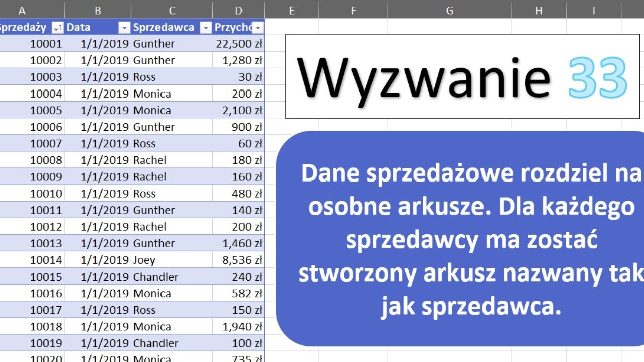Click Monica in row 10004
The height and width of the screenshot is (362, 644).
coord(172,94)
